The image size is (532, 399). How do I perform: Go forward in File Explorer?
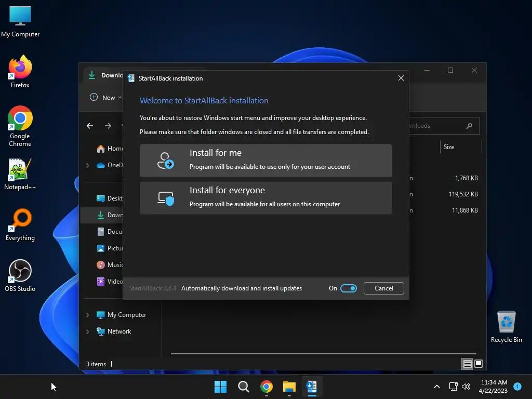(x=108, y=126)
